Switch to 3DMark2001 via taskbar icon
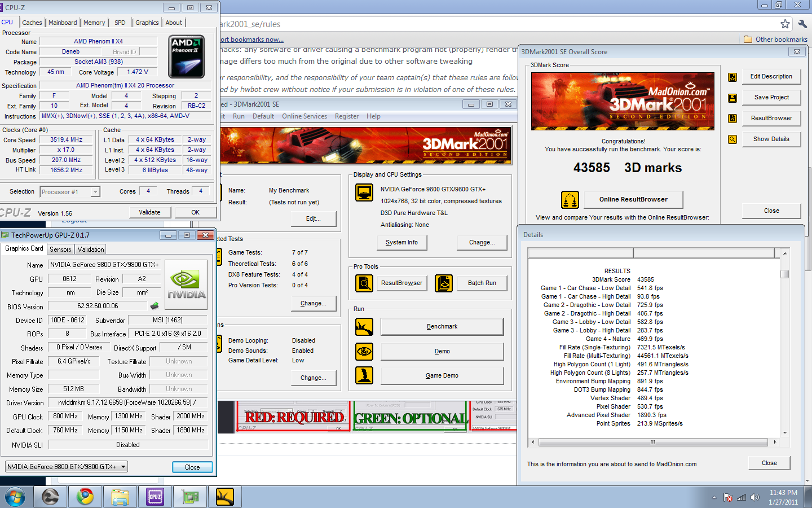The height and width of the screenshot is (508, 812). click(x=224, y=497)
